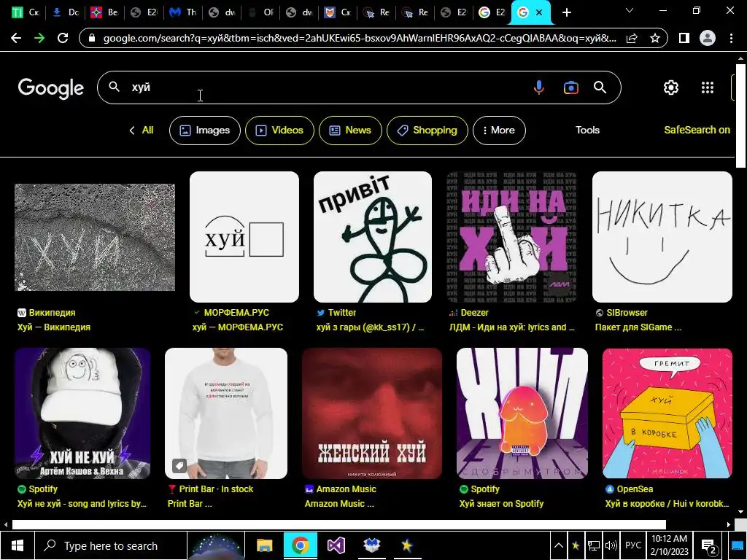The image size is (747, 560).
Task: Open the МОРФЕМА.РУС image result
Action: [x=244, y=237]
